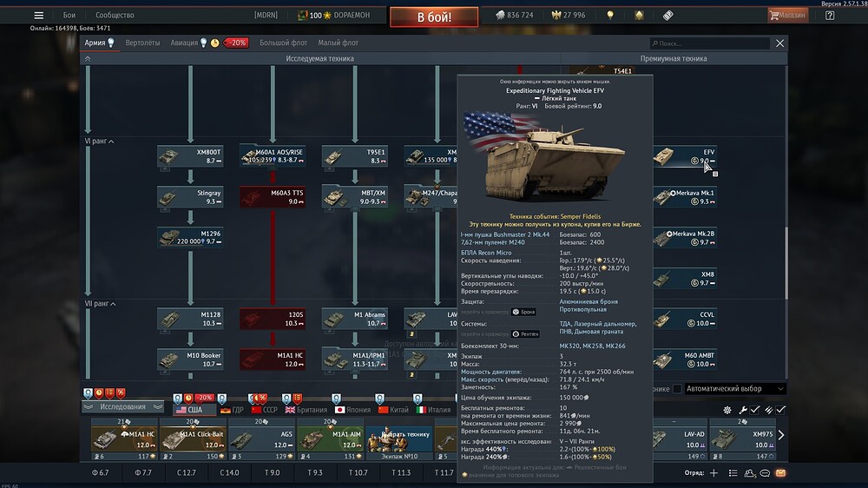Open the hamburger main menu
The image size is (868, 488).
point(39,16)
